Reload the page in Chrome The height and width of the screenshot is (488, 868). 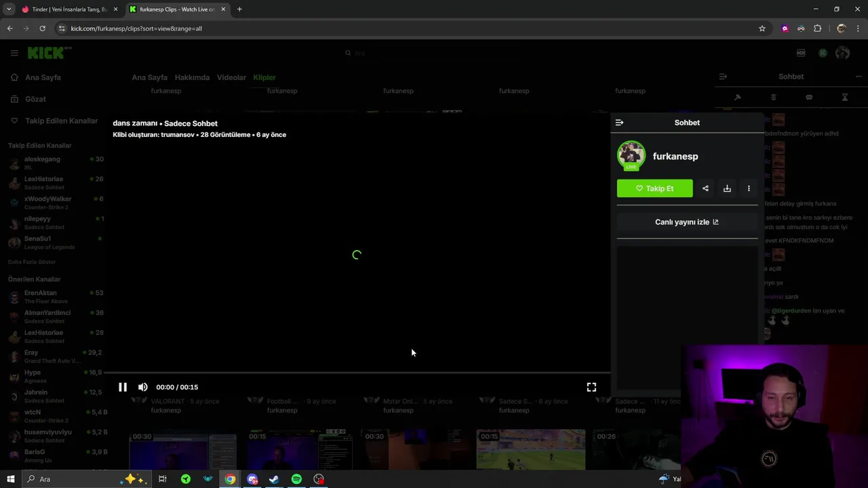(42, 28)
